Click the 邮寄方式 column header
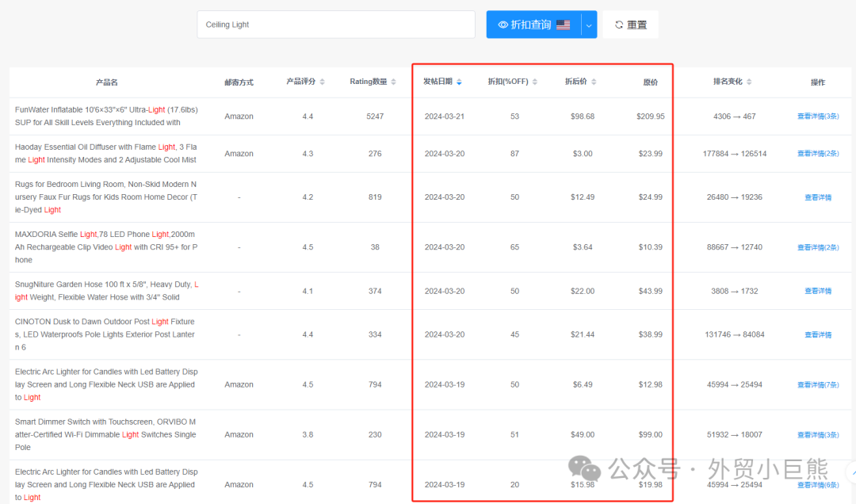The height and width of the screenshot is (504, 856). click(239, 82)
